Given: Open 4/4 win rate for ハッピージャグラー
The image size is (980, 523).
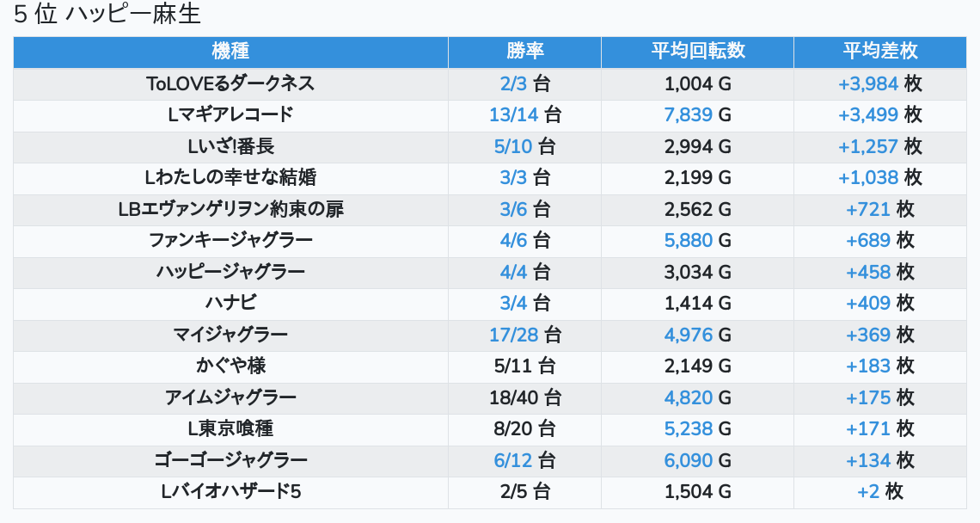Looking at the screenshot, I should [513, 272].
